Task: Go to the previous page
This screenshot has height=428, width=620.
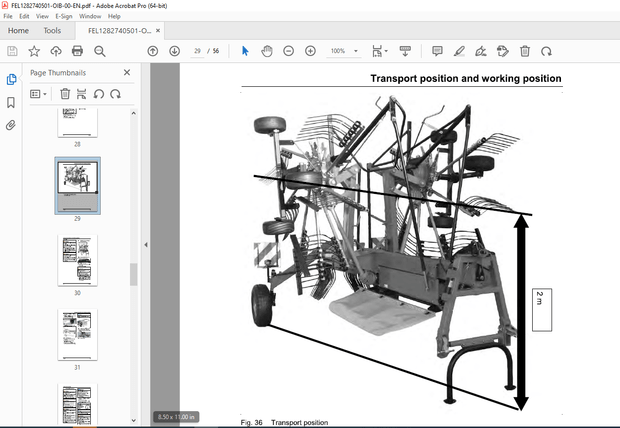Action: point(153,51)
